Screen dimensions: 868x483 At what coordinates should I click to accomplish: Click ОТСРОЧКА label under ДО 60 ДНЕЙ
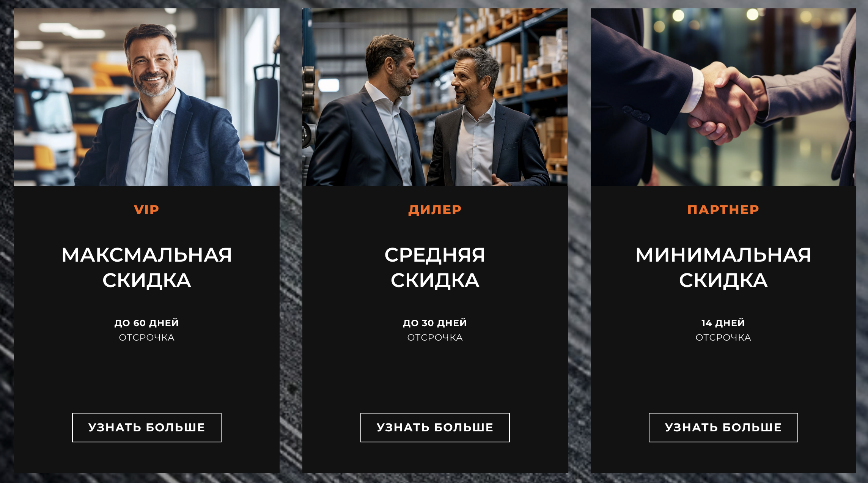[x=146, y=338]
